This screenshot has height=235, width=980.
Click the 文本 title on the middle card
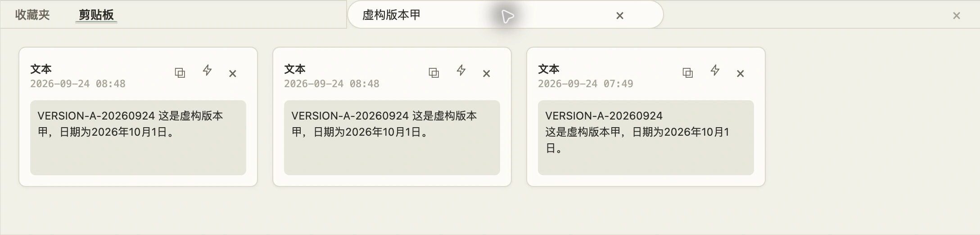coord(295,69)
